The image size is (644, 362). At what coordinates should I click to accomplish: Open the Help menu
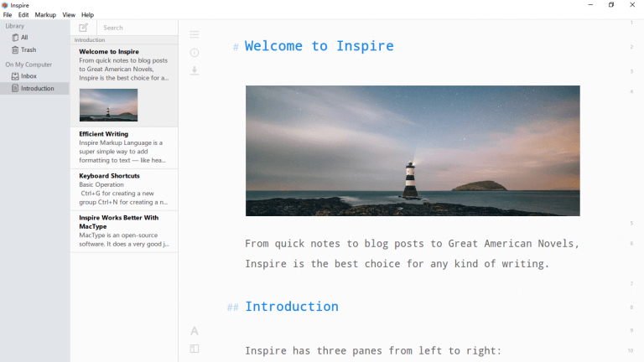point(87,15)
